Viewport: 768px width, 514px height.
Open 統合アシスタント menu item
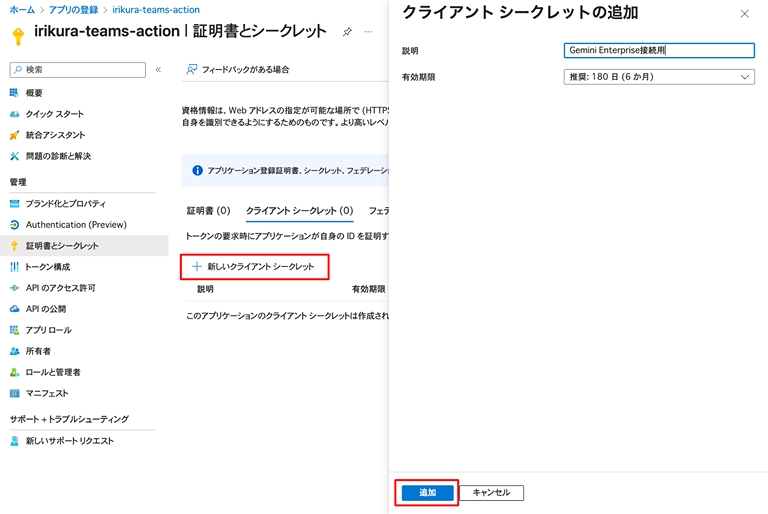pos(55,135)
